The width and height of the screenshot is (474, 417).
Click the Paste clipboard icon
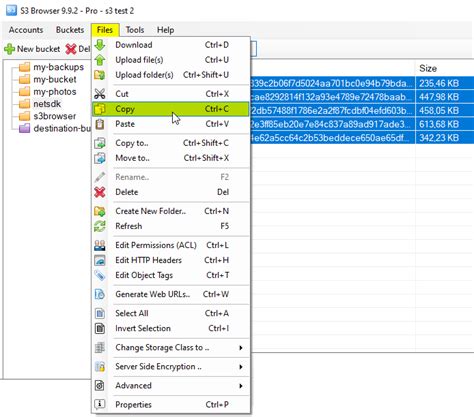point(100,124)
